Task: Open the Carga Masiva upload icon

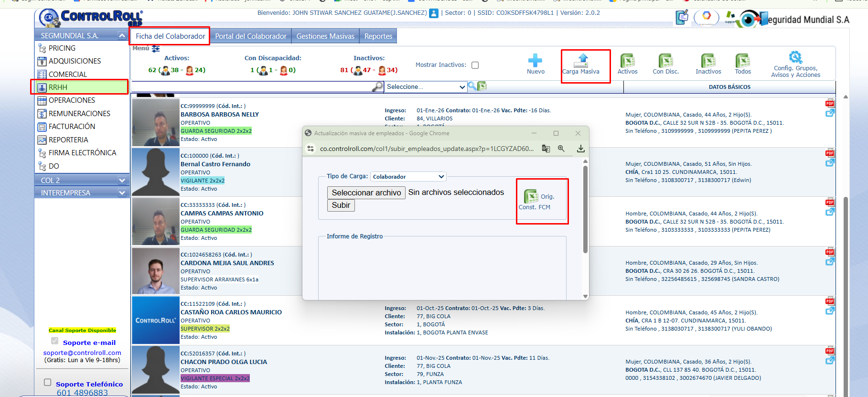Action: coord(582,61)
